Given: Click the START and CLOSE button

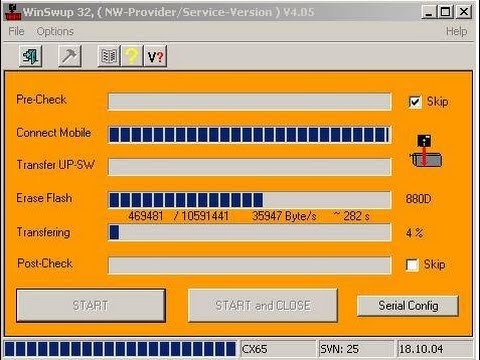Looking at the screenshot, I should (x=263, y=305).
